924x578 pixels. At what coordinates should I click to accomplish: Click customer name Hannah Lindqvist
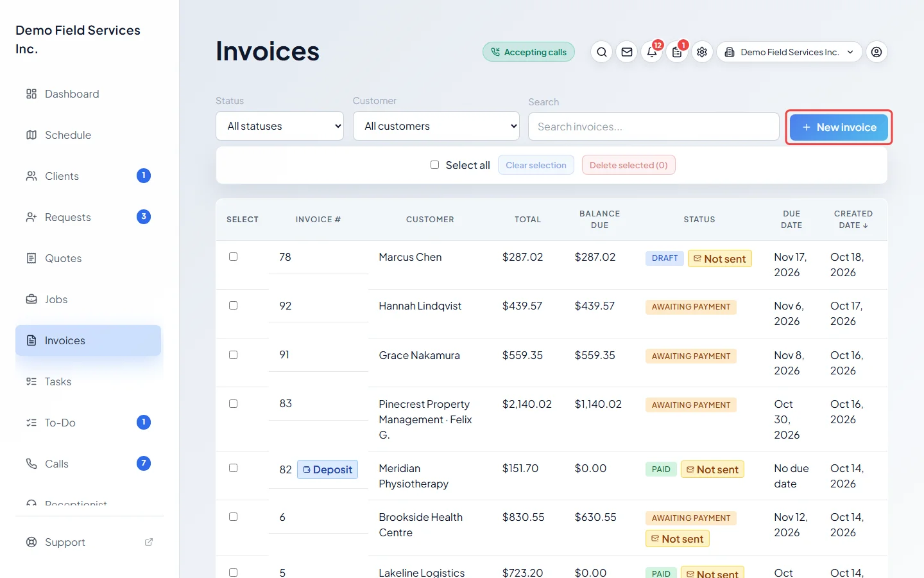coord(420,306)
